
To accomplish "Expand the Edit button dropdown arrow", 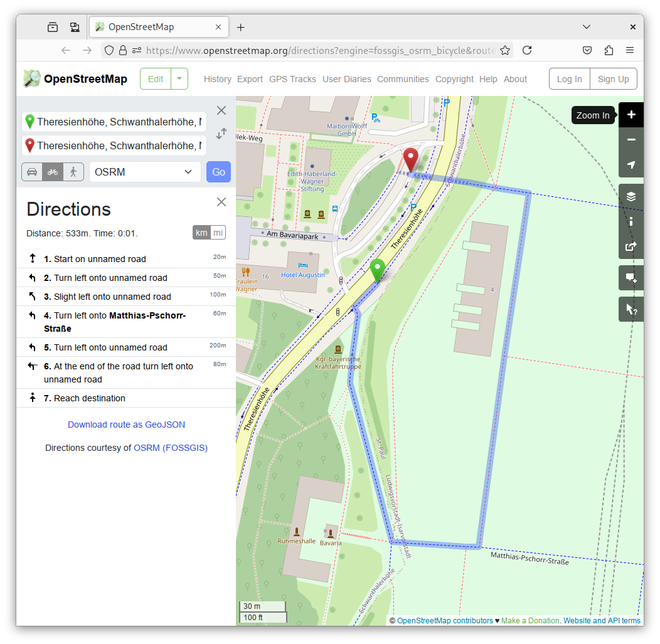I will coord(179,79).
